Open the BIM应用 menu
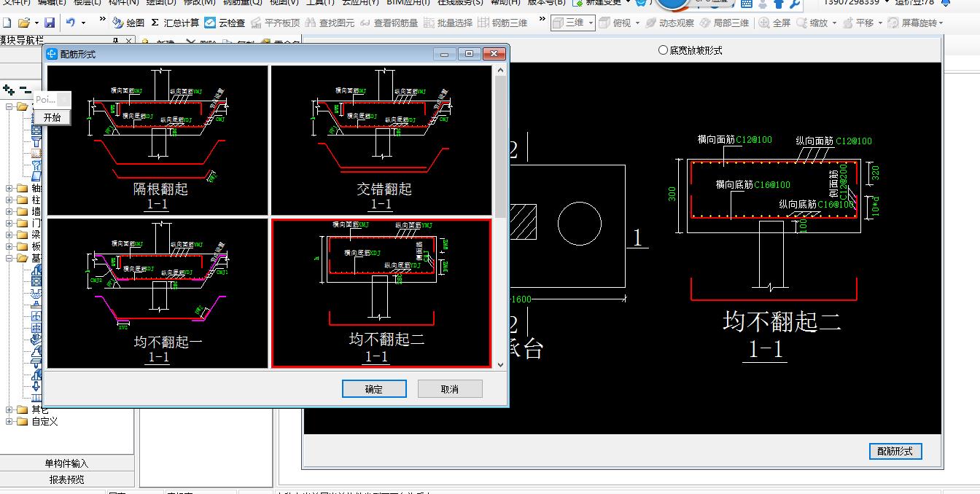The image size is (980, 494). (408, 3)
